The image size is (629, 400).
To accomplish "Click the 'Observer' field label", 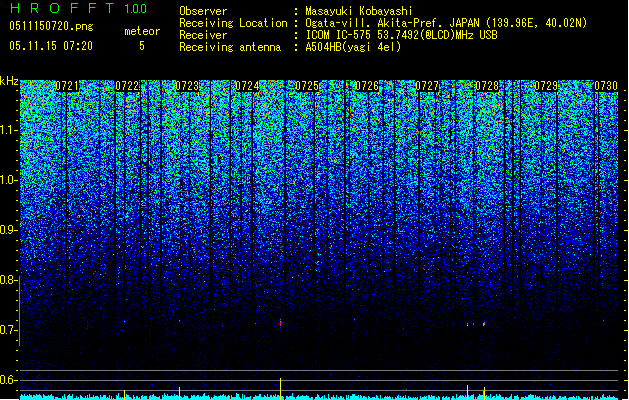I will [203, 11].
